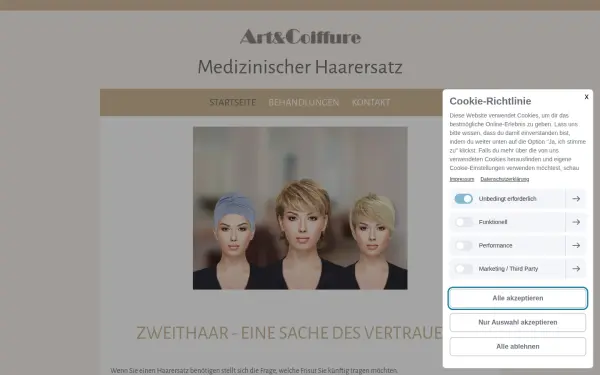Open the Kontakt menu item
The height and width of the screenshot is (375, 600).
(x=371, y=103)
